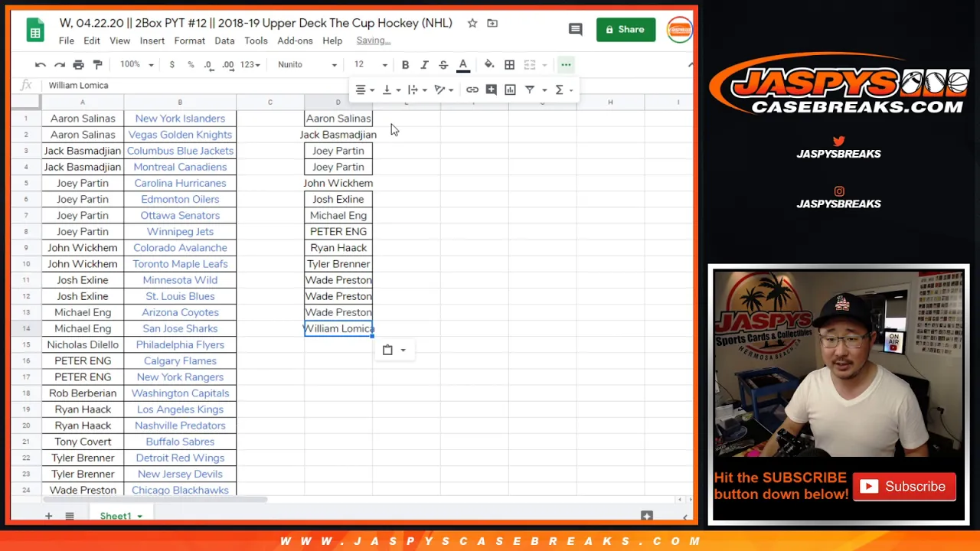Format as currency with dollar icon

[171, 64]
